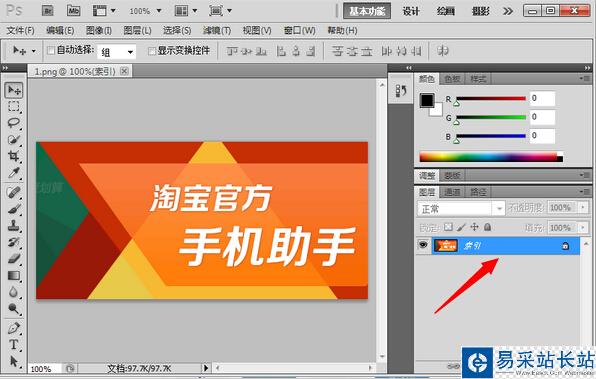596x379 pixels.
Task: Open 滤镜(T) menu
Action: (x=217, y=30)
